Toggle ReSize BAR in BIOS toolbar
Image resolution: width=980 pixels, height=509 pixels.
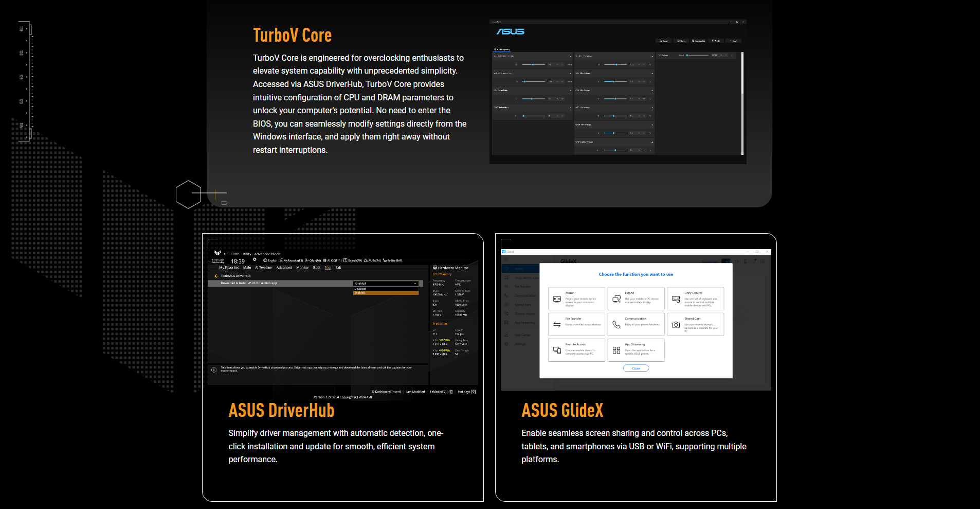[392, 260]
